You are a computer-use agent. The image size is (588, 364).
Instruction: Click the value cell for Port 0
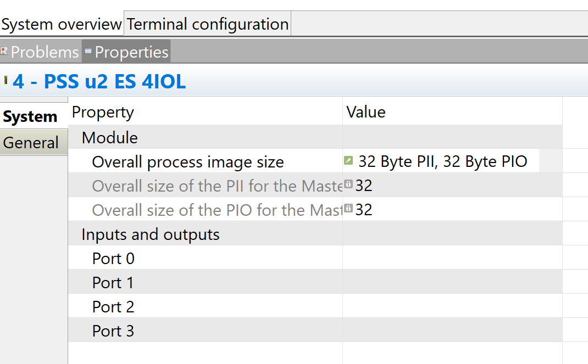coord(453,257)
